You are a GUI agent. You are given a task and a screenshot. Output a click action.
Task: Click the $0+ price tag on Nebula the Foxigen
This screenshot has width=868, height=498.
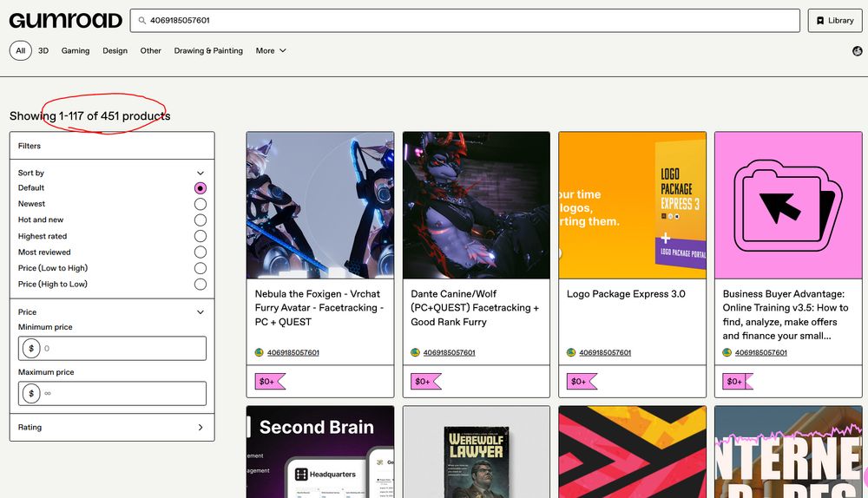coord(270,381)
